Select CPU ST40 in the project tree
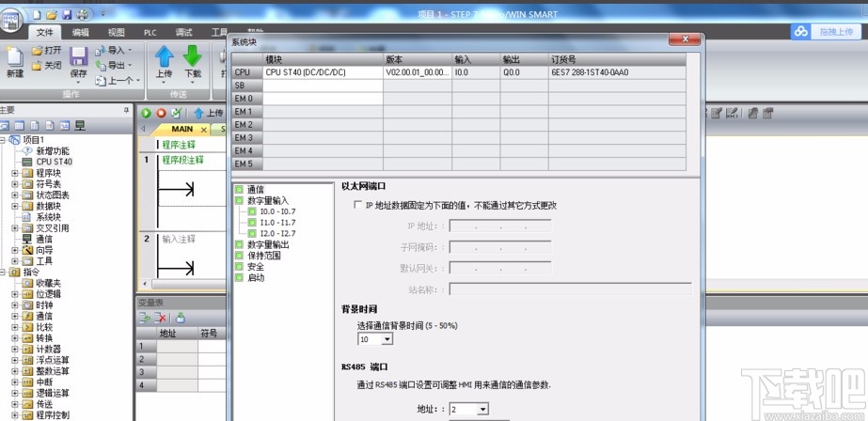 point(55,162)
